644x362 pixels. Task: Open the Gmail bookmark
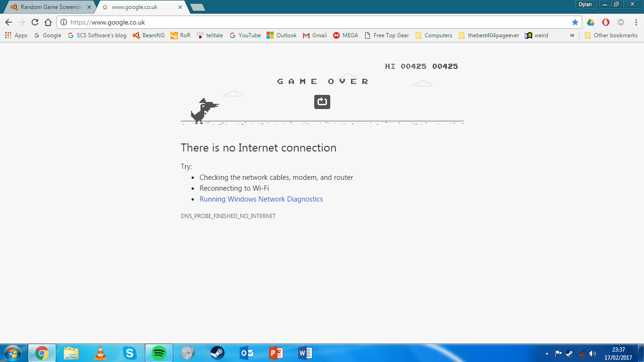[x=315, y=35]
